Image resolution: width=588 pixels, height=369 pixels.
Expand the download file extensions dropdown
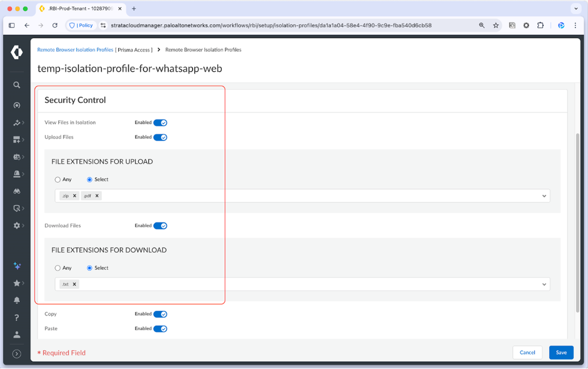click(544, 284)
